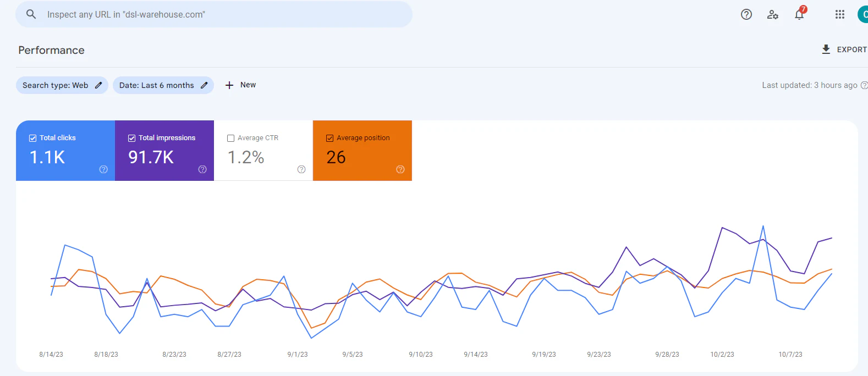This screenshot has width=868, height=376.
Task: Click the 9/10/23 axis date label
Action: pyautogui.click(x=421, y=355)
